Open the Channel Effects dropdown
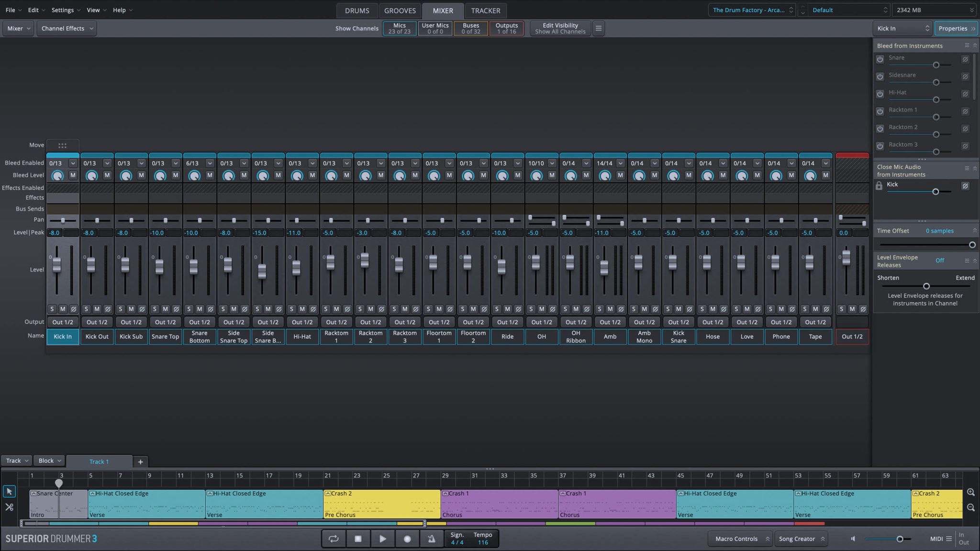 point(67,28)
